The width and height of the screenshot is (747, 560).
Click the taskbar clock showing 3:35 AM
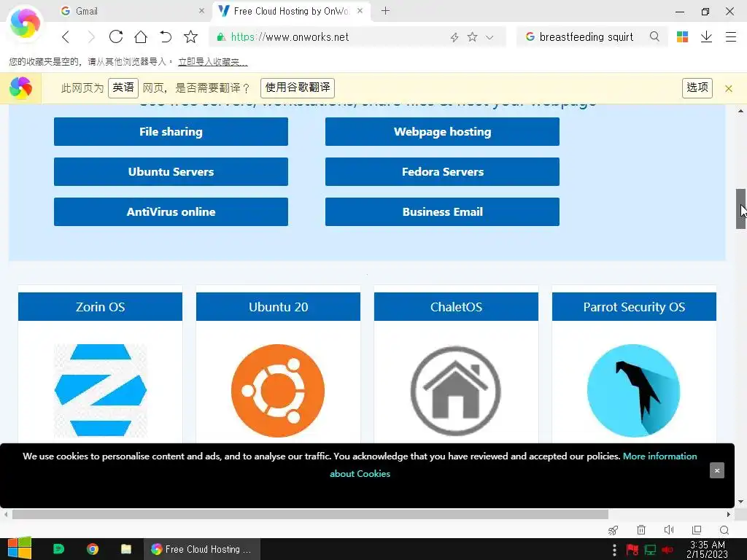point(707,549)
